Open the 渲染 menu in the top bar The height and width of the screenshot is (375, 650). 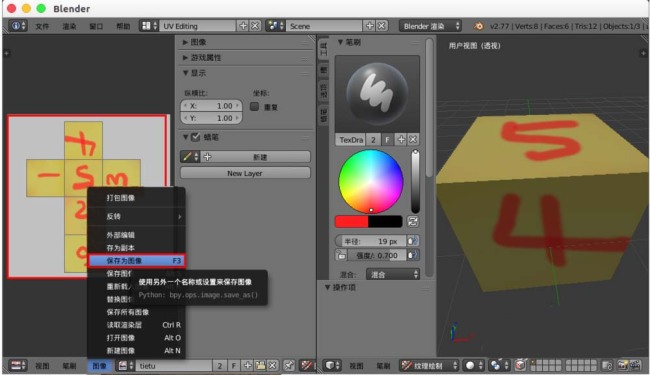click(x=69, y=26)
